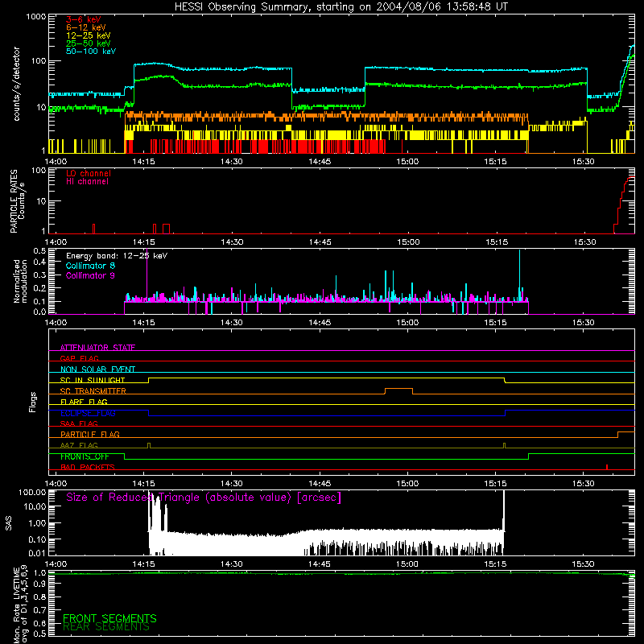Viewport: 644px width, 644px height.
Task: Click the counts/s/detector axis label
Action: (17, 84)
